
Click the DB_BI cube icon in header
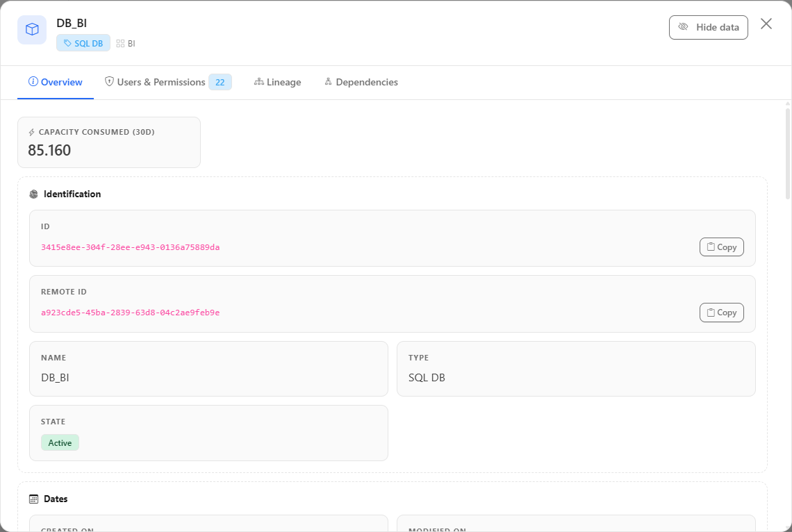32,30
